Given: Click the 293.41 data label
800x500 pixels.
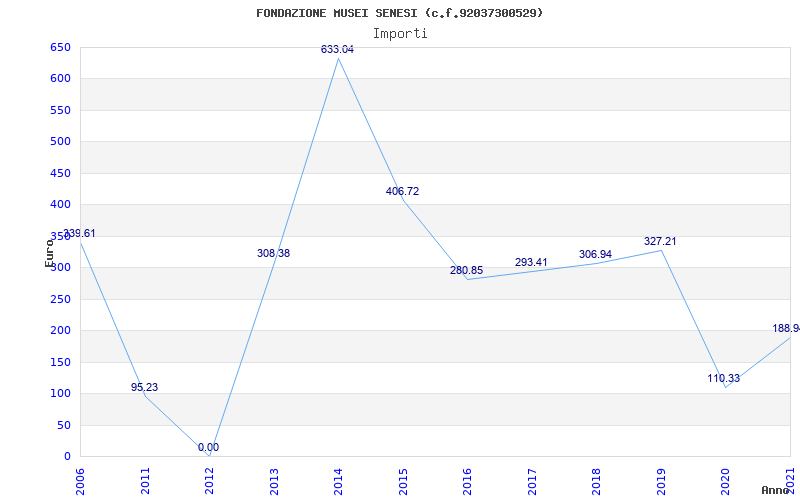Looking at the screenshot, I should point(531,262).
